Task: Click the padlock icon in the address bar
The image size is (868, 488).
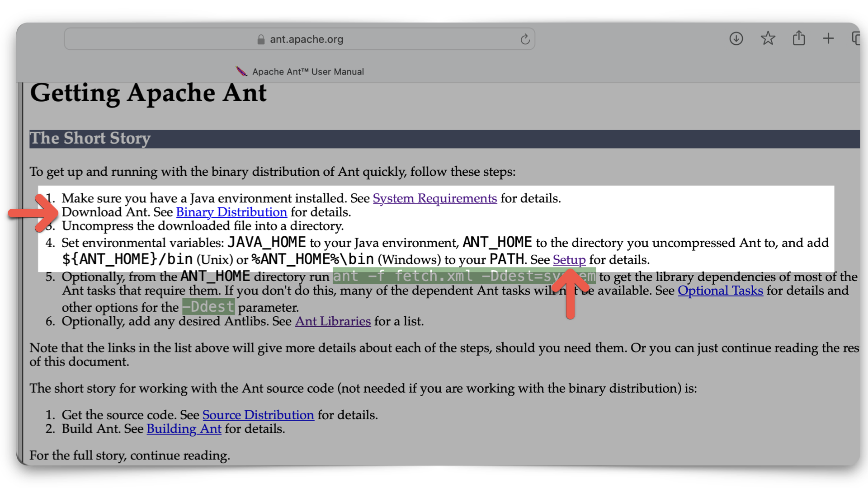Action: coord(261,39)
